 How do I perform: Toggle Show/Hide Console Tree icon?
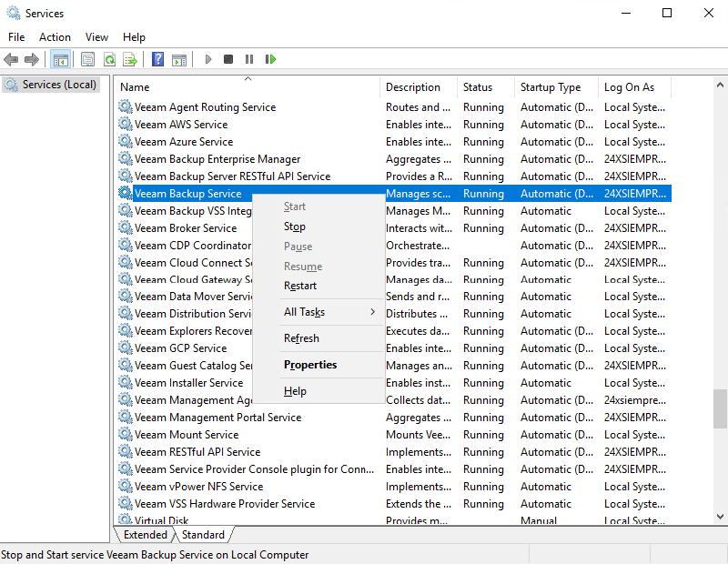click(61, 59)
